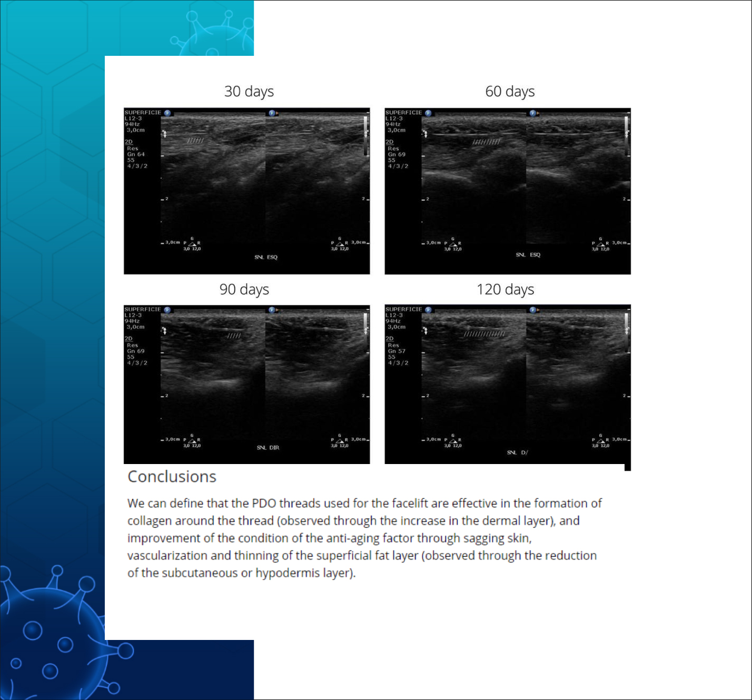Click the left probe triangle icon in 60 days scan
The height and width of the screenshot is (700, 752).
453,244
